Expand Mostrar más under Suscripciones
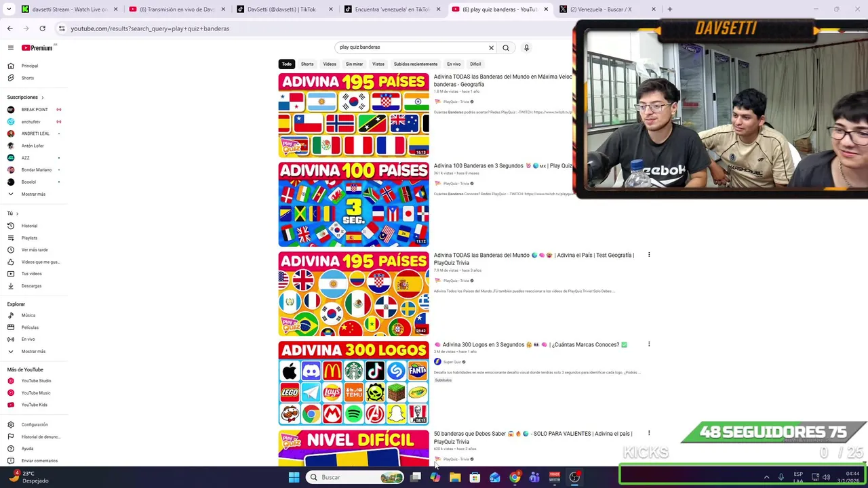 tap(33, 194)
